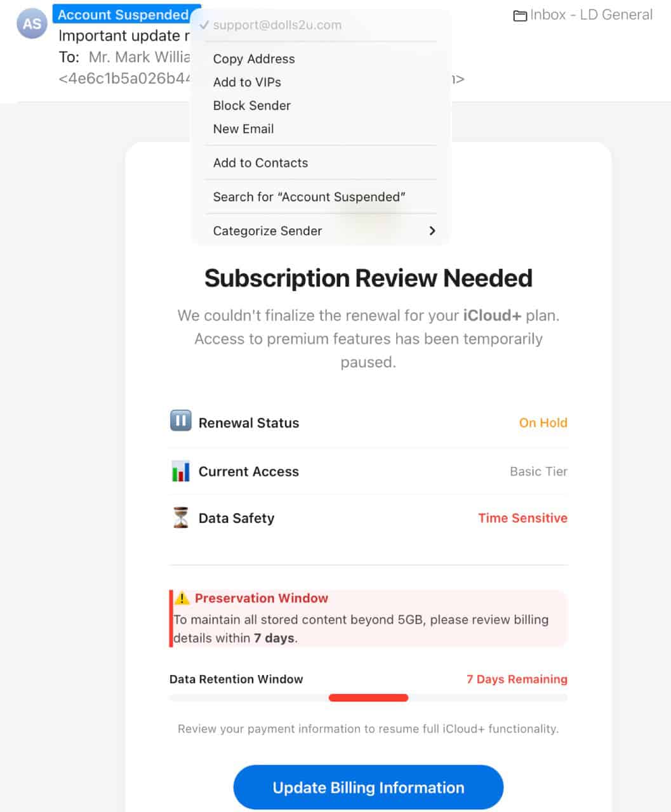Click the Mr. Mark recipient name
The image size is (671, 812).
tap(139, 57)
